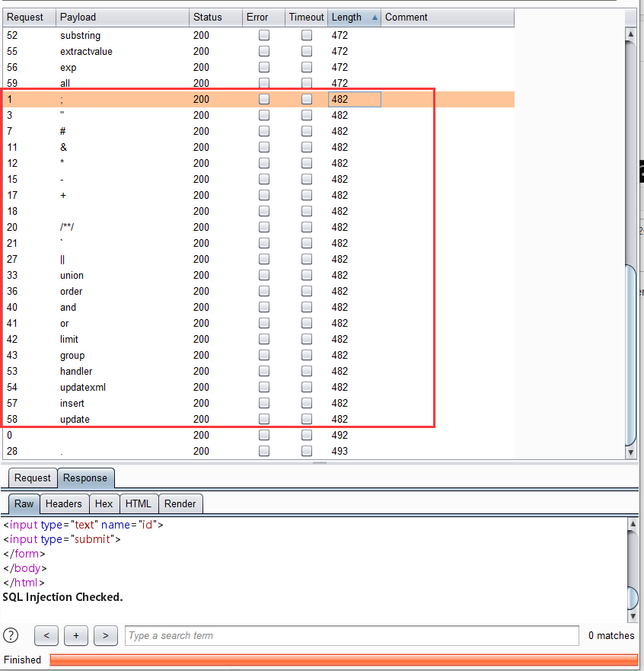This screenshot has height=671, width=644.
Task: Open the Headers tab
Action: 64,503
